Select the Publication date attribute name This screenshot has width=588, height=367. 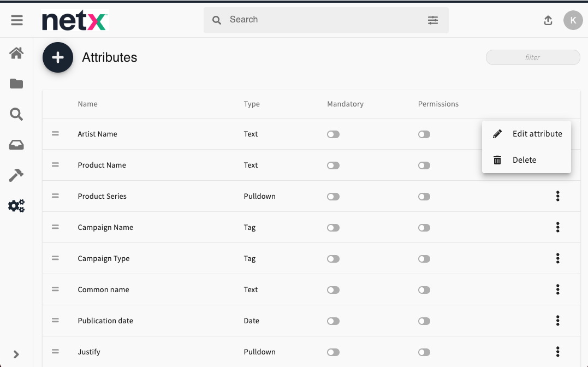point(105,321)
